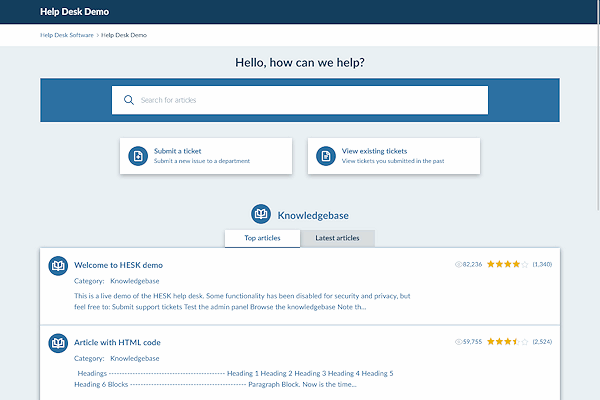The height and width of the screenshot is (400, 600).
Task: Click the star rating of Welcome to HESK demo
Action: 507,264
